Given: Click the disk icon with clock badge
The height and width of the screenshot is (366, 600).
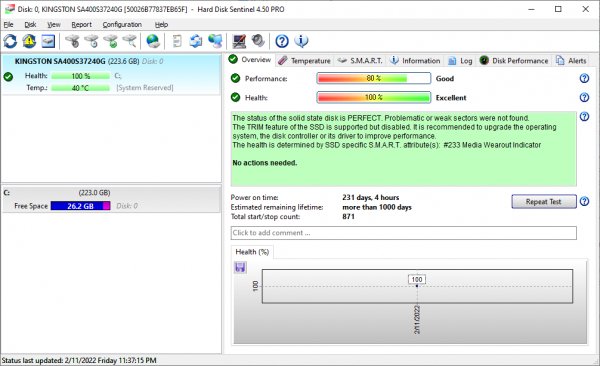Looking at the screenshot, I should pos(91,41).
